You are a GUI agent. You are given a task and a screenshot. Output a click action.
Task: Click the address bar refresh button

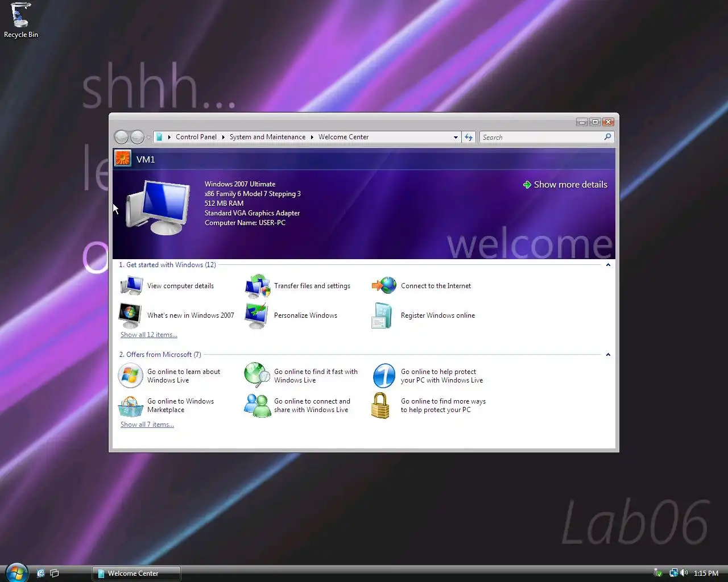pos(469,137)
